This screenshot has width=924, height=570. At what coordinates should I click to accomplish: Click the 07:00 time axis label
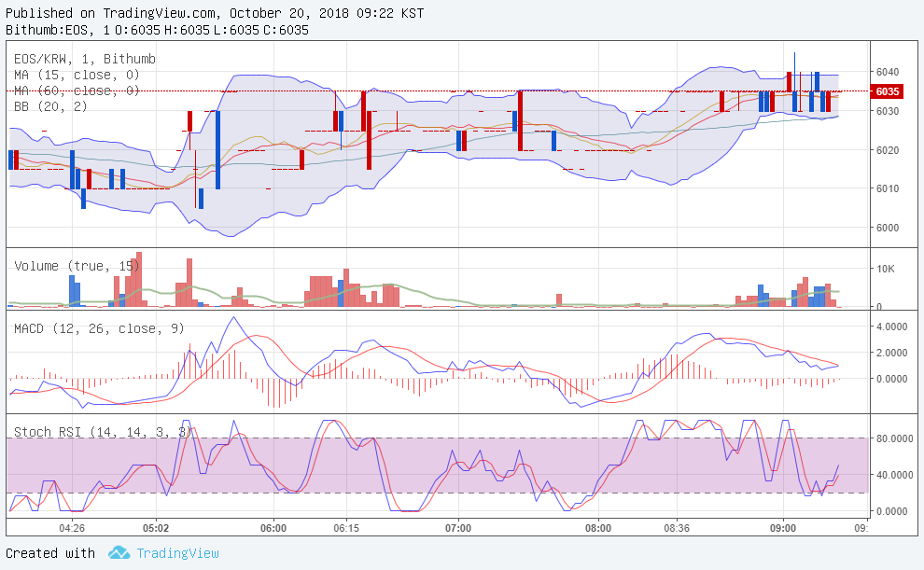click(x=458, y=528)
